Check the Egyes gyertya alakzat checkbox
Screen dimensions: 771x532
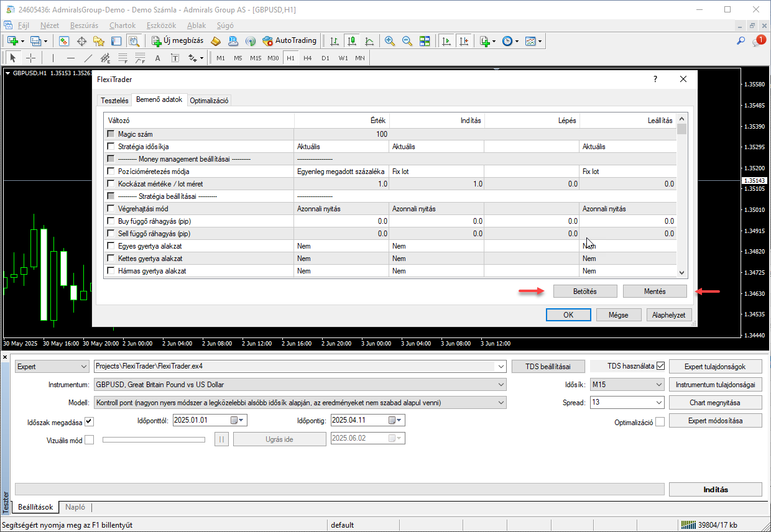111,246
